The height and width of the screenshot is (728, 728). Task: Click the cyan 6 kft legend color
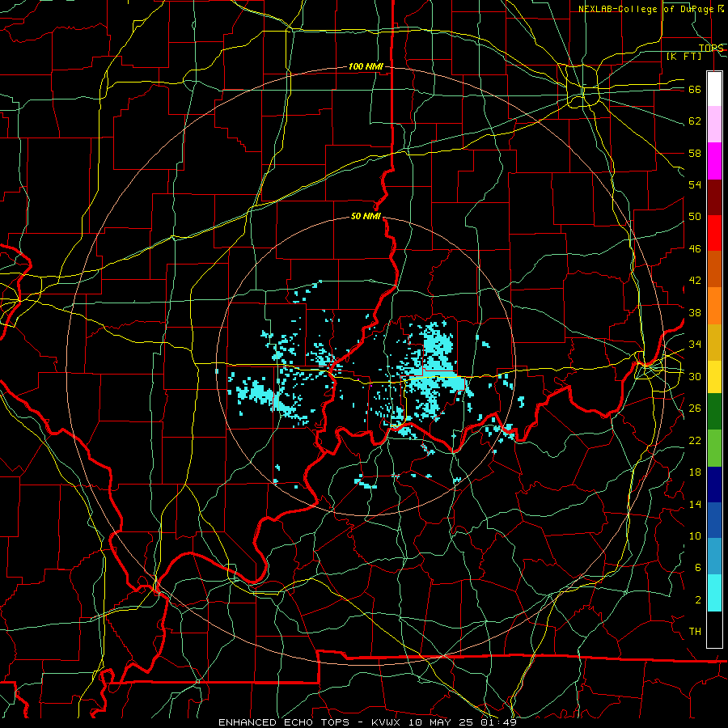(714, 593)
